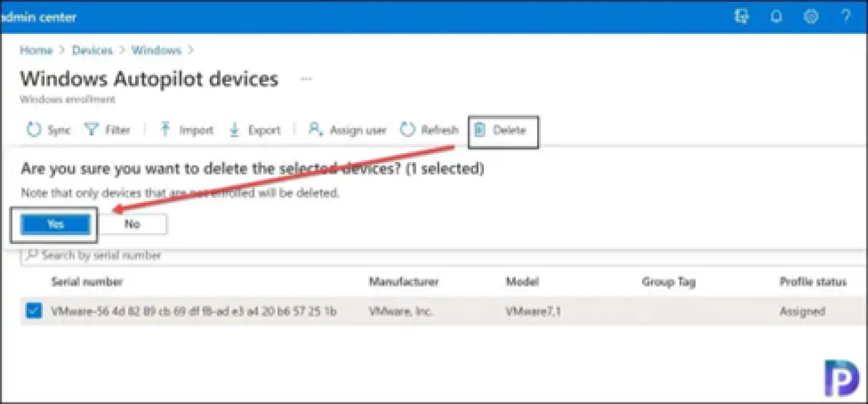Select the VMware-56 4d serial number cell
Image resolution: width=868 pixels, height=404 pixels.
click(193, 311)
